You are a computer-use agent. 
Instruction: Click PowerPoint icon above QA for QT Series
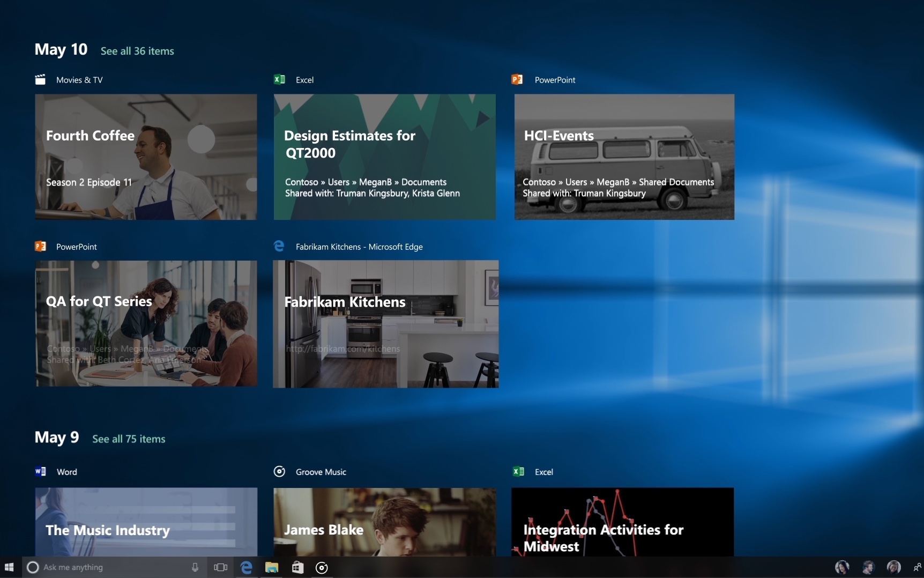pyautogui.click(x=40, y=246)
